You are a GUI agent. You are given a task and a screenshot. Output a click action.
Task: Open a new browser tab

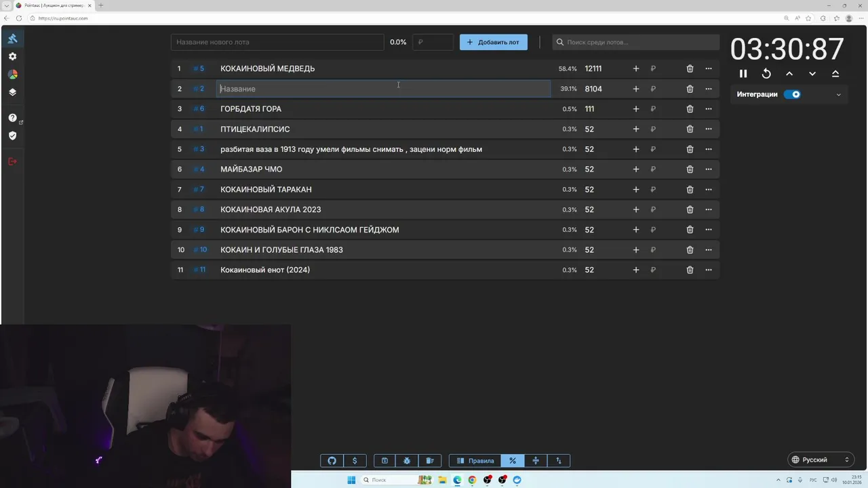(101, 5)
